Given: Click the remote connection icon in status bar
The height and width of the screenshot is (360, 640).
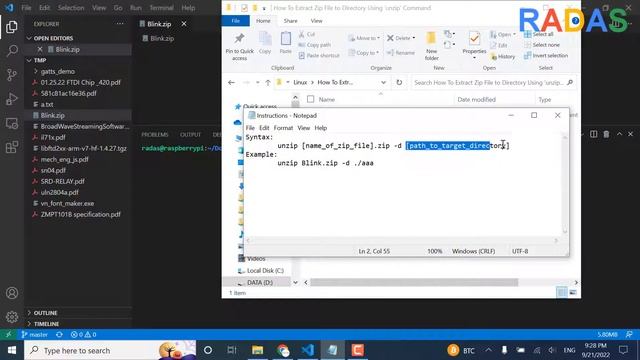Looking at the screenshot, I should point(8,334).
